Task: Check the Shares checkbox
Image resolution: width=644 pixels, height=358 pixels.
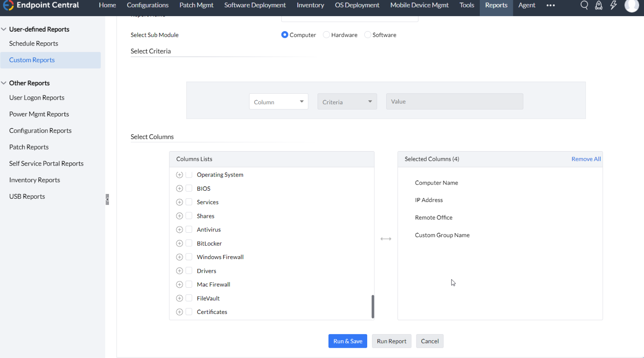Action: pyautogui.click(x=189, y=216)
